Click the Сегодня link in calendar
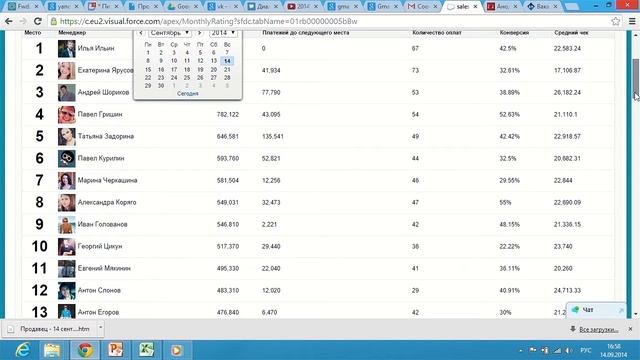Viewport: 640px width, 360px height. click(x=187, y=94)
